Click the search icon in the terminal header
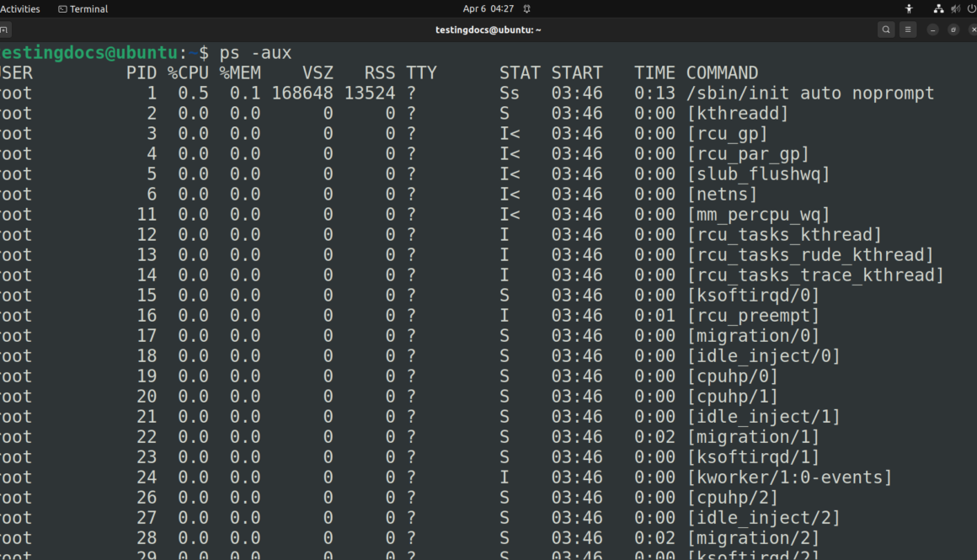The height and width of the screenshot is (560, 977). [885, 29]
